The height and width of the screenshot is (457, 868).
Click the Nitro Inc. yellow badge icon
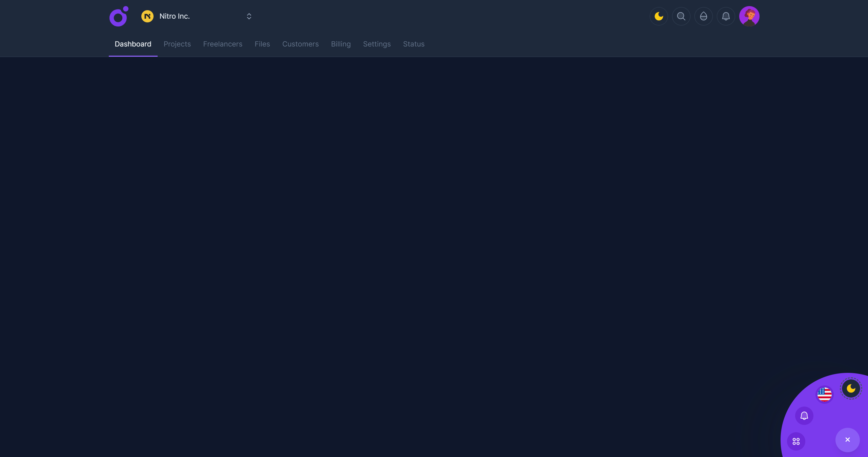coord(147,16)
